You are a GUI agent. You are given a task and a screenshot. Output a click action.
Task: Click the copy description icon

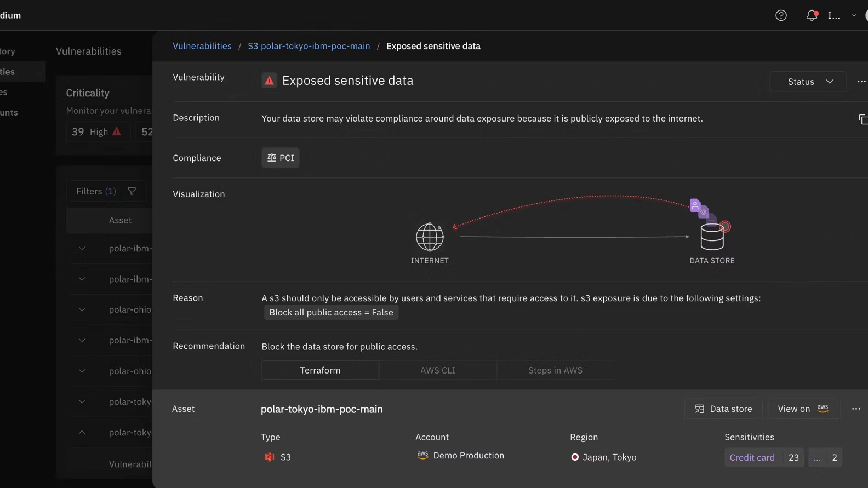(863, 119)
